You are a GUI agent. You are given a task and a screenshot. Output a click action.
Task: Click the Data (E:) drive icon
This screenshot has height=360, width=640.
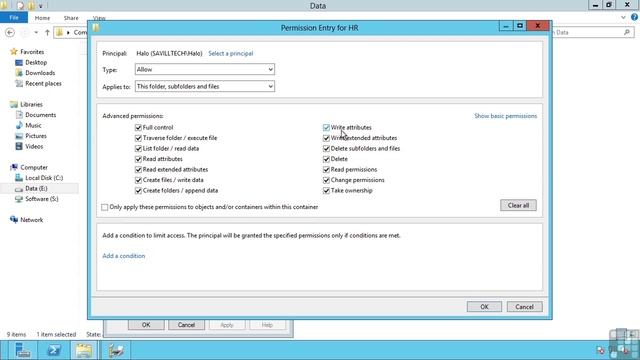[19, 189]
